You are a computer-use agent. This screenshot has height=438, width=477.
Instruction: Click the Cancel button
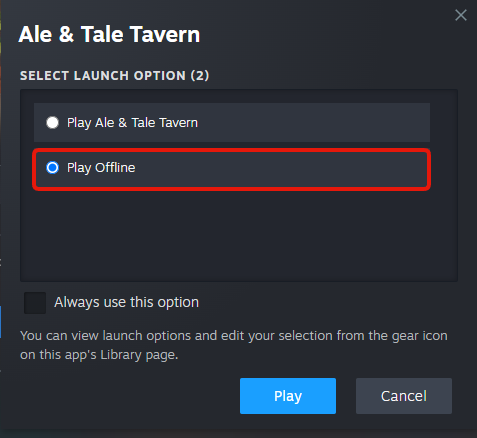pos(404,396)
